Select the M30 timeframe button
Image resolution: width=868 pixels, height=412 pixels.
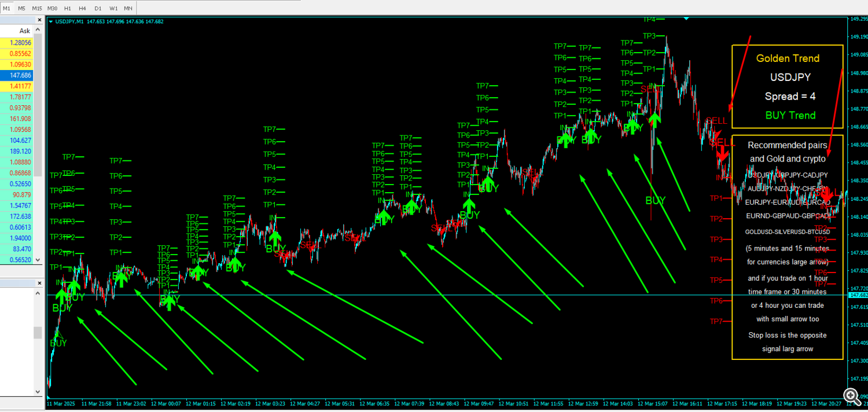(52, 8)
